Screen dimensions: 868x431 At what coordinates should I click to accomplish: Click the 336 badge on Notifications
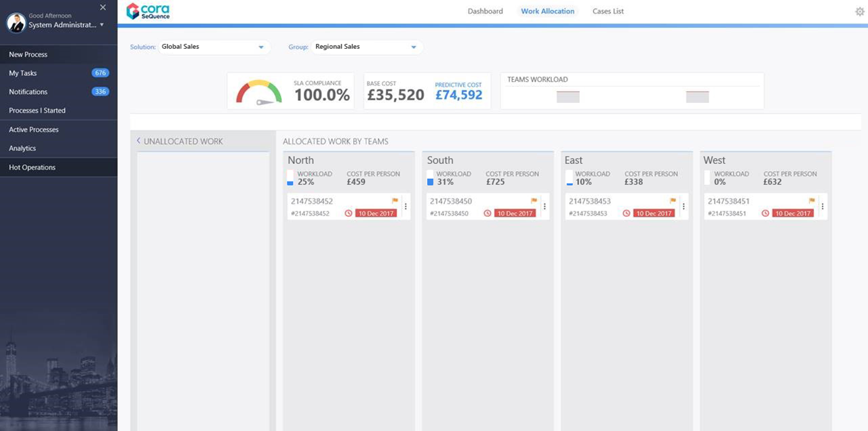100,91
